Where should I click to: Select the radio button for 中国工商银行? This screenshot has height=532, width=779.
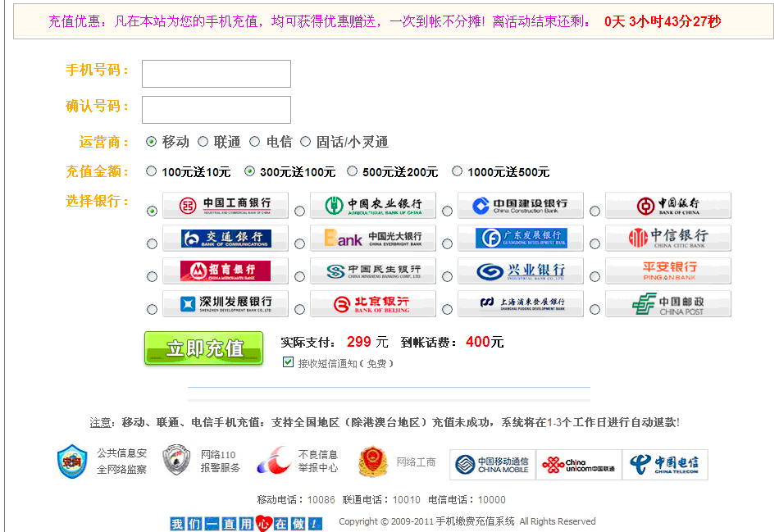click(x=152, y=211)
